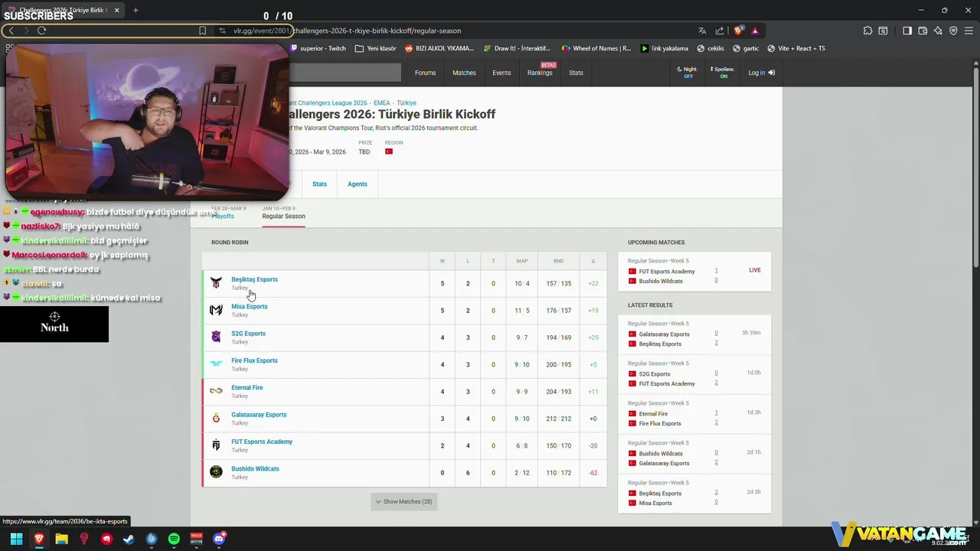Open the gartic bookmark

tap(746, 48)
